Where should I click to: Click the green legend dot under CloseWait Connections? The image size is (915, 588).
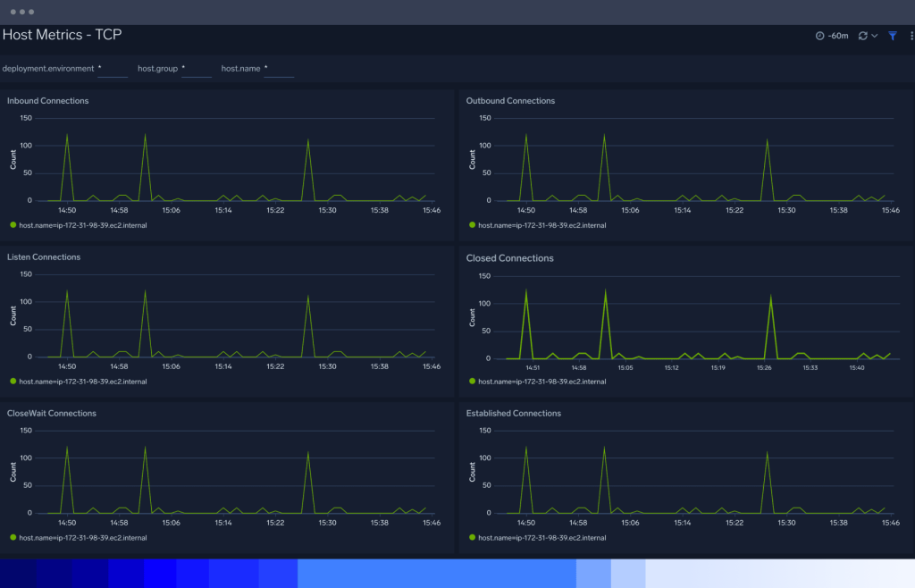(x=13, y=538)
